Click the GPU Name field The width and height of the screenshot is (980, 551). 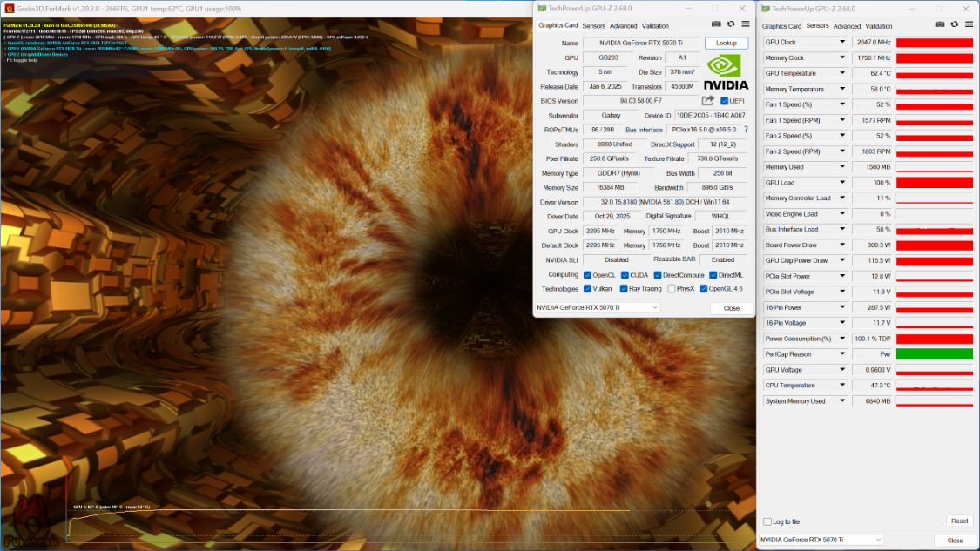(x=641, y=44)
